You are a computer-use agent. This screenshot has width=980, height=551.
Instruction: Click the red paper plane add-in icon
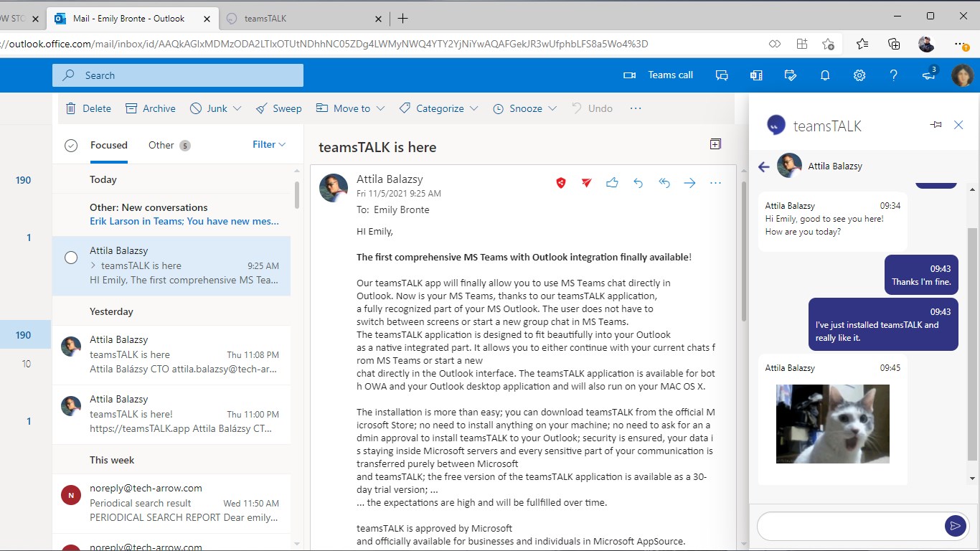tap(586, 183)
